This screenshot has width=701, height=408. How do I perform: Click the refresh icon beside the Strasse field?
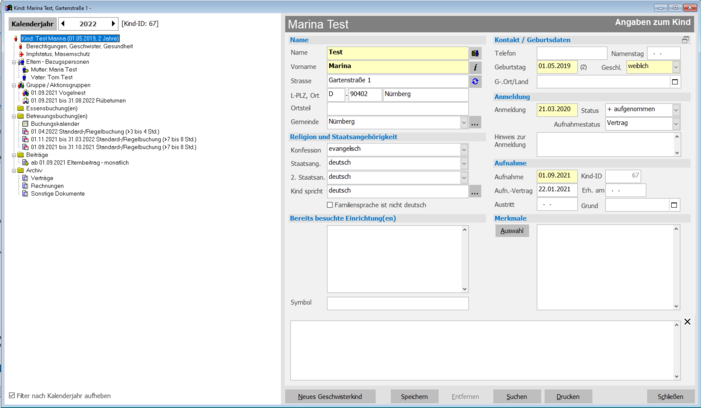[x=475, y=81]
